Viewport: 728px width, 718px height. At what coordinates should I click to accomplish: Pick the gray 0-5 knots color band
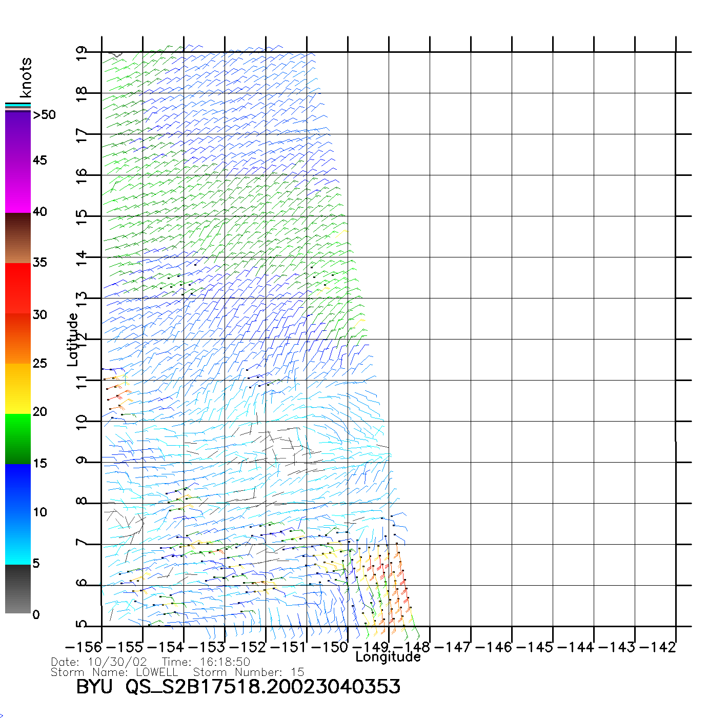click(x=18, y=589)
